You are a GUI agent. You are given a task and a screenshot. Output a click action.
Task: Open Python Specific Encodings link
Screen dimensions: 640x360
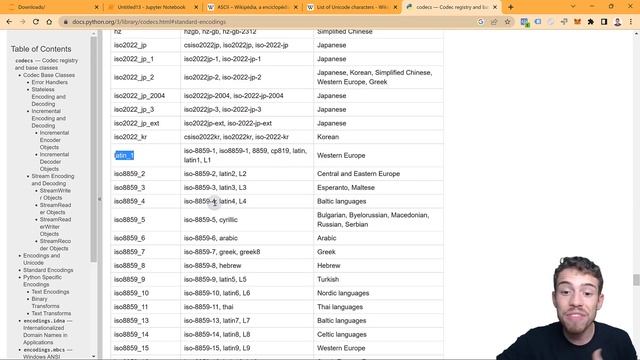pos(42,281)
